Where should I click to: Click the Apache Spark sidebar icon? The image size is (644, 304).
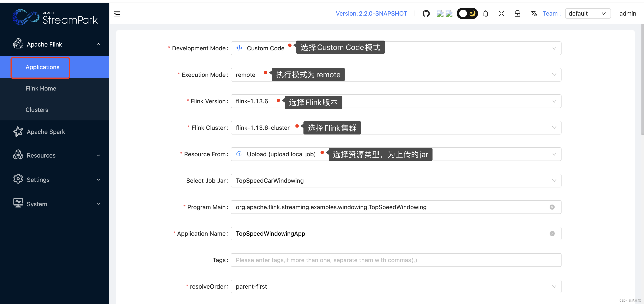point(18,132)
